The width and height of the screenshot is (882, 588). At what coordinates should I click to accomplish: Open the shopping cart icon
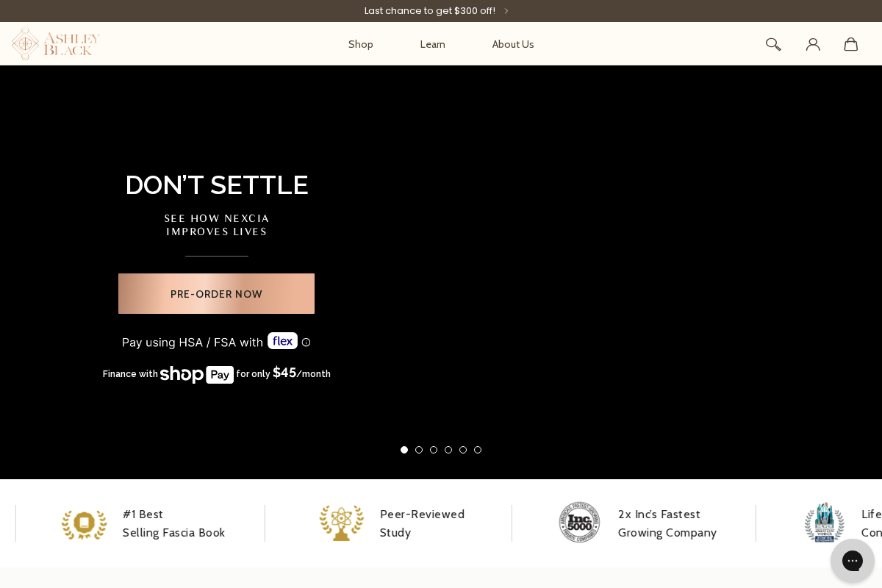click(x=850, y=44)
